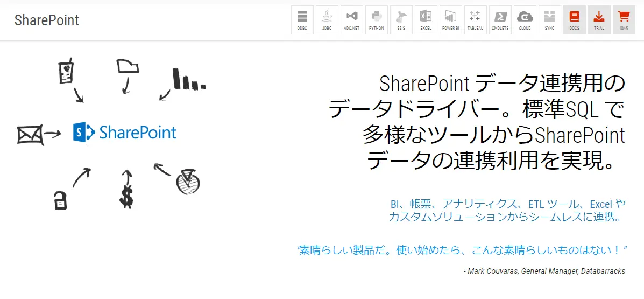Open the red Docs book icon
This screenshot has width=644, height=299.
tap(574, 20)
